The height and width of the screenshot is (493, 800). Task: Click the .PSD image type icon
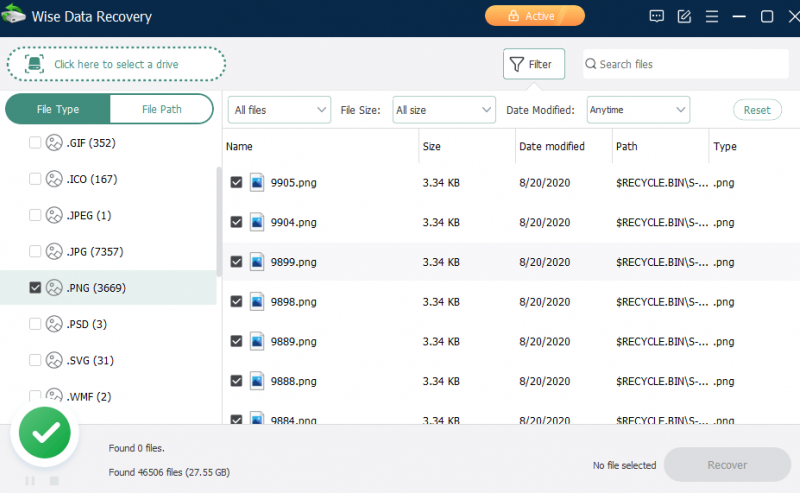click(54, 324)
